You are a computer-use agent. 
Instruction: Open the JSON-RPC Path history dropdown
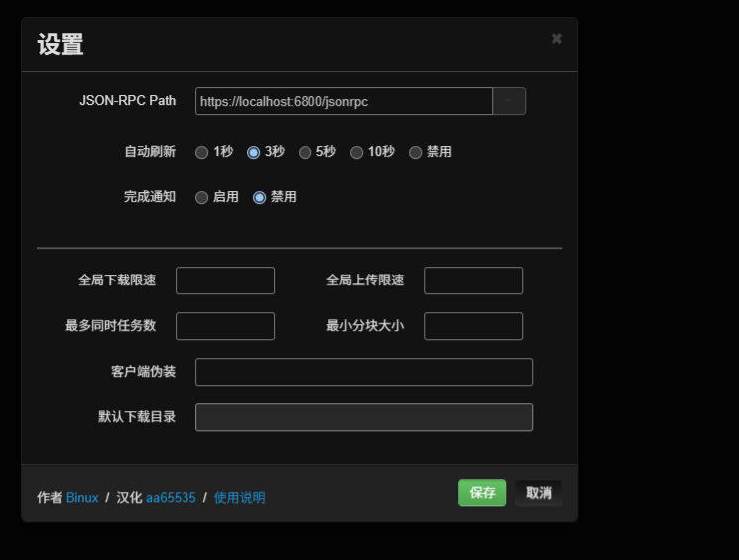coord(509,101)
